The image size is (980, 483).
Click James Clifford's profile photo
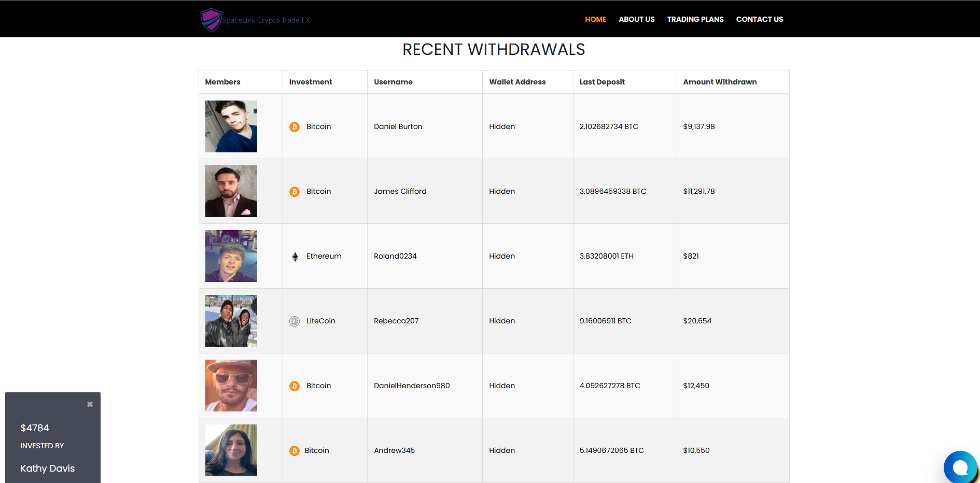pyautogui.click(x=231, y=191)
